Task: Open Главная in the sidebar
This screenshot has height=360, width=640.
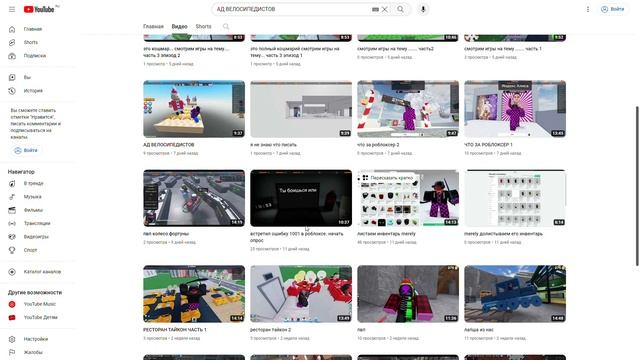Action: pyautogui.click(x=33, y=29)
